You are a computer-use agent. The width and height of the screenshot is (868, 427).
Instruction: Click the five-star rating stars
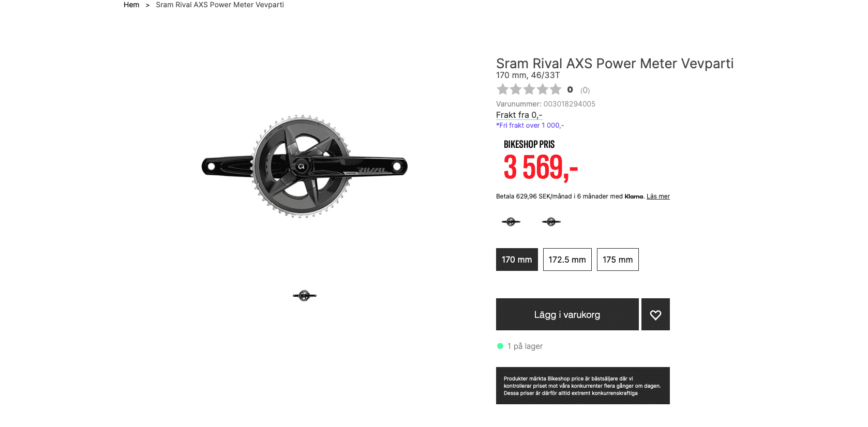529,89
